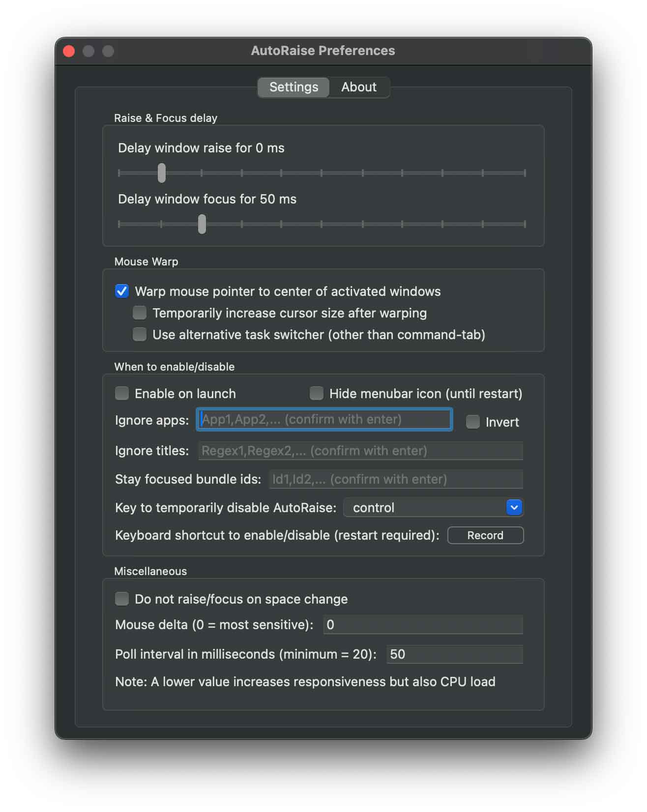The width and height of the screenshot is (647, 812).
Task: Click the blue chevron of control dropdown
Action: click(x=514, y=507)
